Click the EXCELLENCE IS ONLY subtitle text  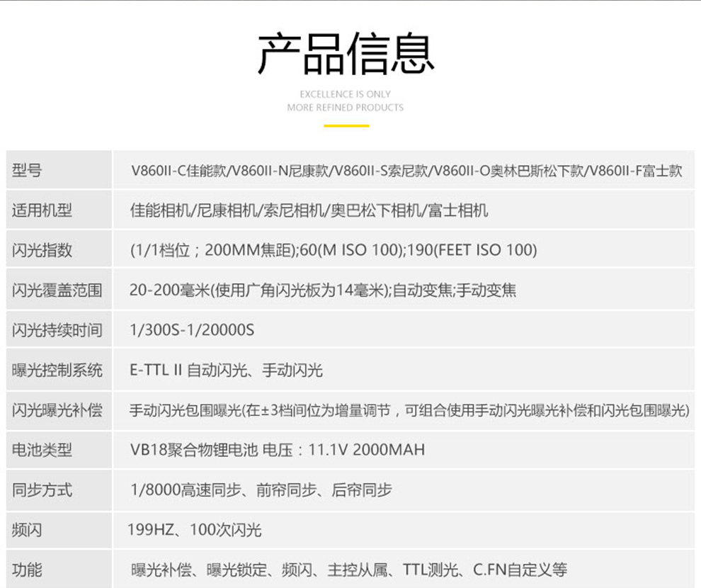[345, 94]
